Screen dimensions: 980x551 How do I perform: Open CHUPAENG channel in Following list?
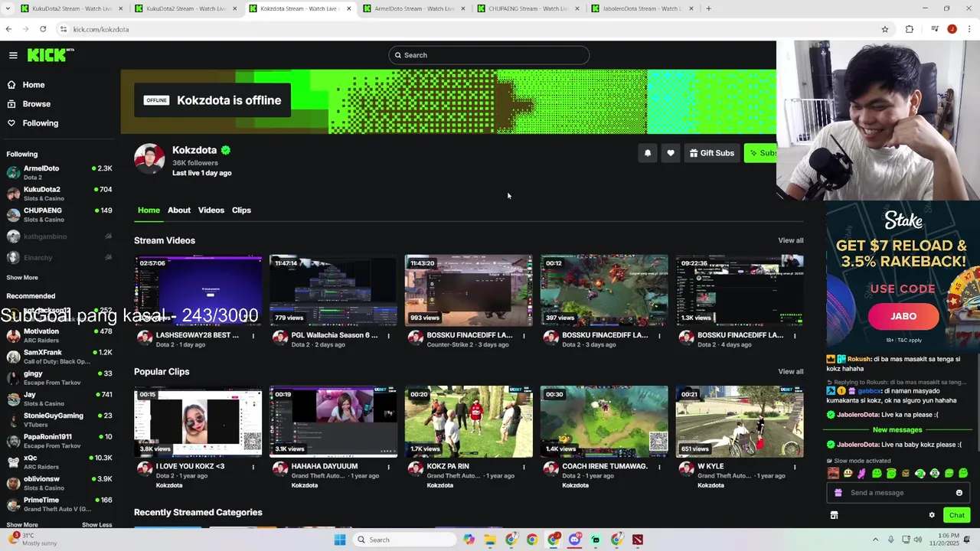click(x=59, y=214)
